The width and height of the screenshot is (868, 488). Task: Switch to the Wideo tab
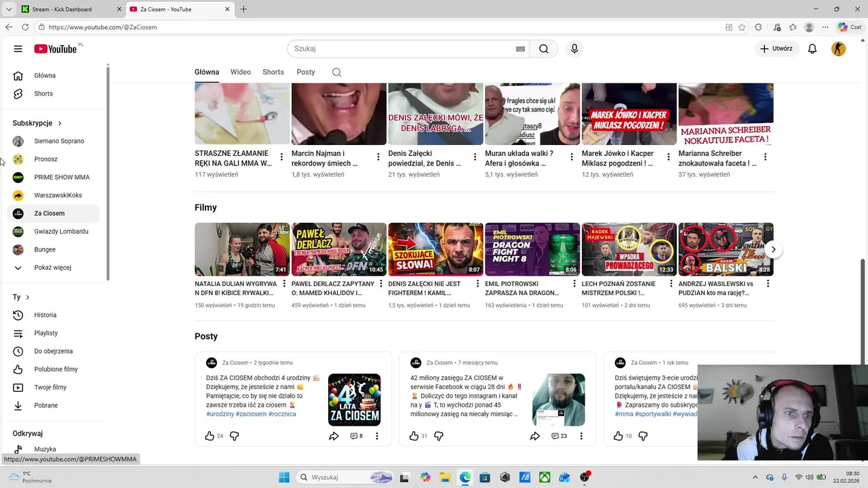240,72
